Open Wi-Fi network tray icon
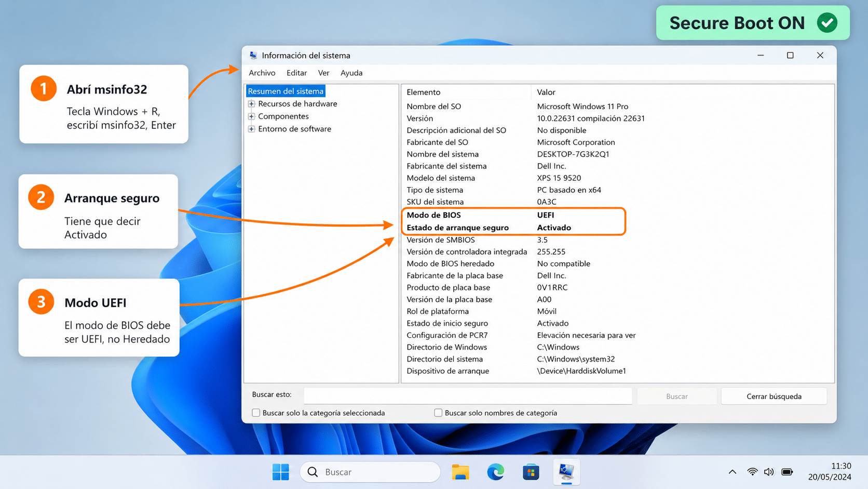Screen dimensions: 868x489 (752, 472)
